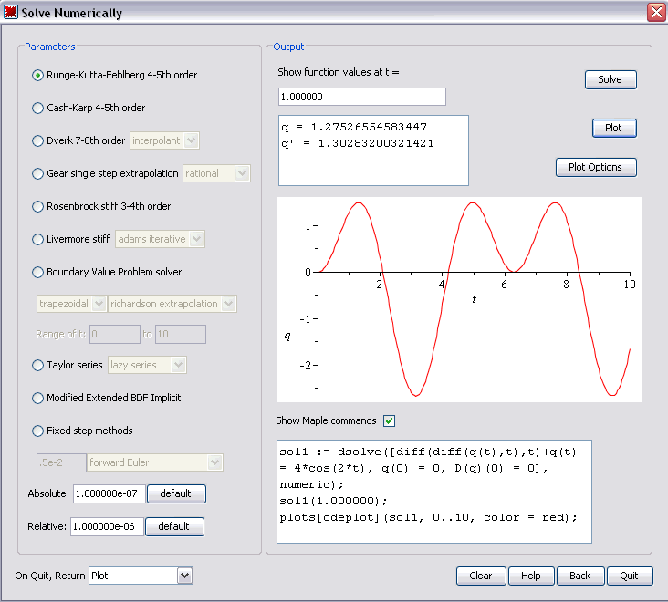Click the Plot button
The image size is (668, 602).
tap(613, 128)
